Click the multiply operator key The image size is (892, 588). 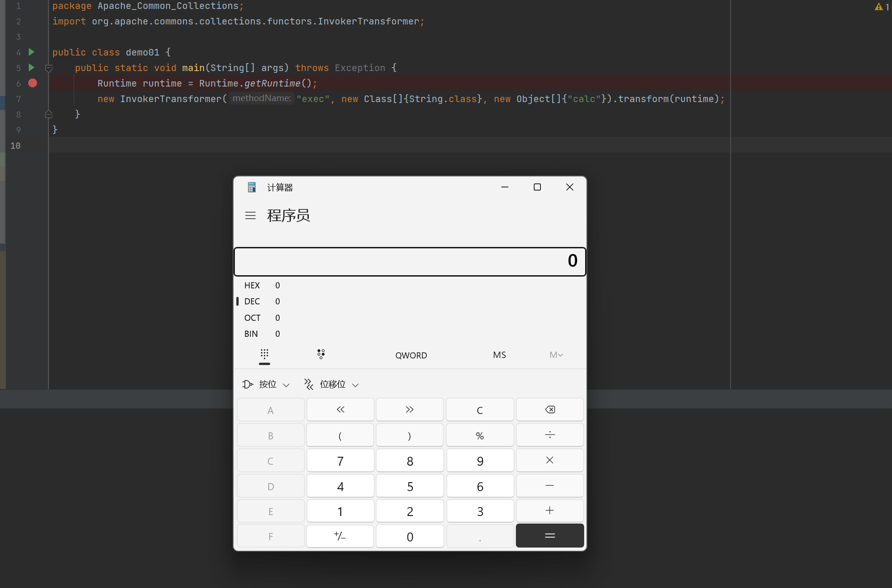[x=550, y=461]
